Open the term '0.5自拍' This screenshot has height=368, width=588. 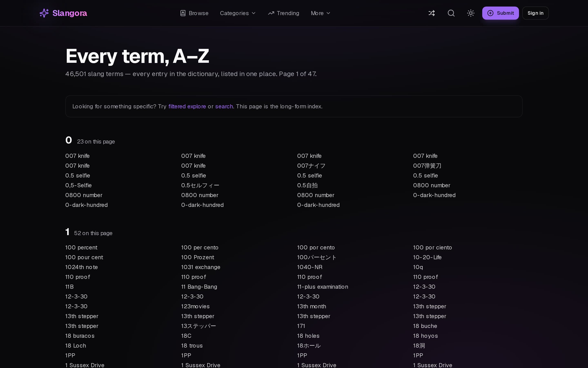(307, 185)
